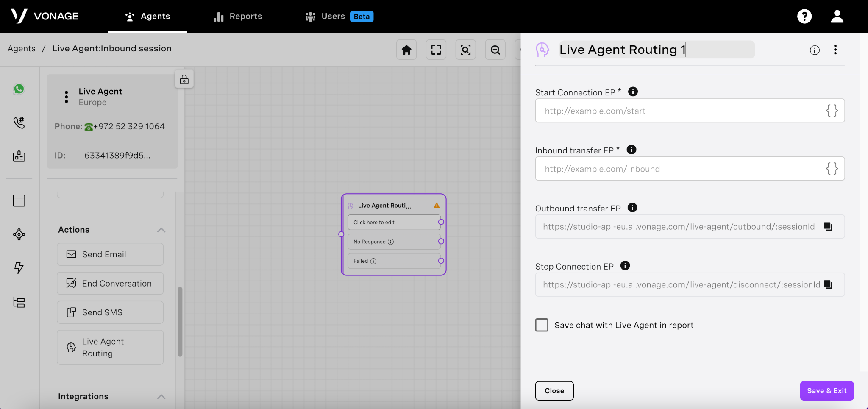Open the Reports tab
Viewport: 868px width, 409px height.
click(x=238, y=17)
